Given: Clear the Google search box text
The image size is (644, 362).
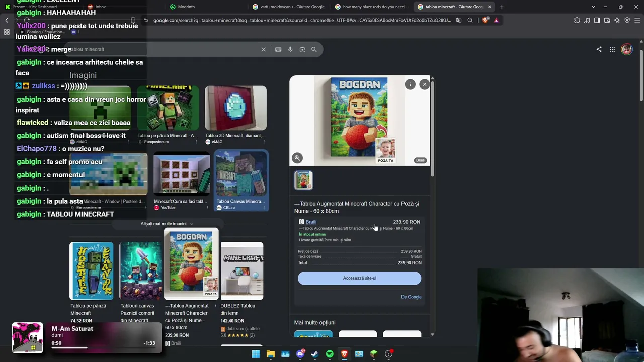Looking at the screenshot, I should (x=263, y=49).
